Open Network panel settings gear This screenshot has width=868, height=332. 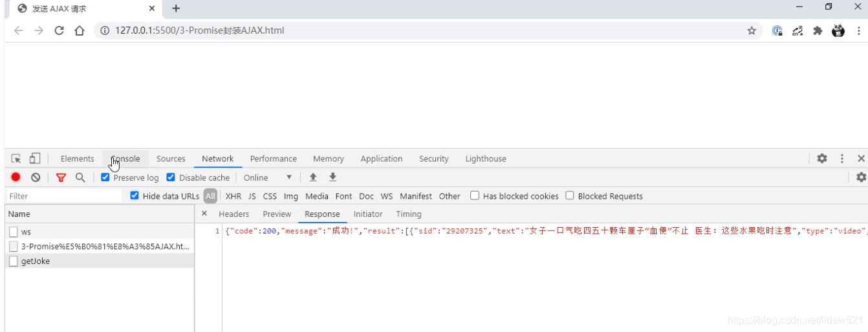(x=861, y=177)
